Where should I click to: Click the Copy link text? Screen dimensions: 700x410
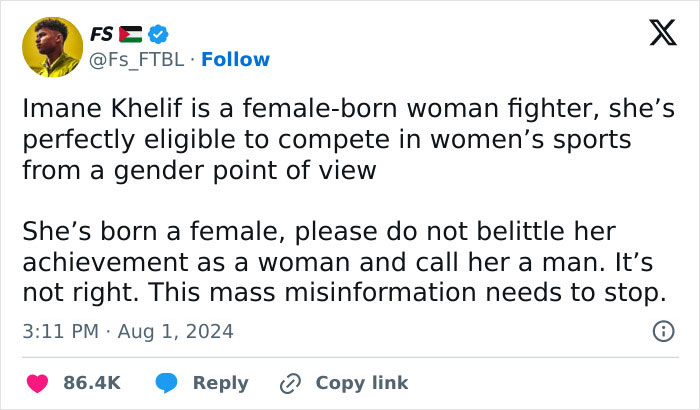[x=361, y=383]
